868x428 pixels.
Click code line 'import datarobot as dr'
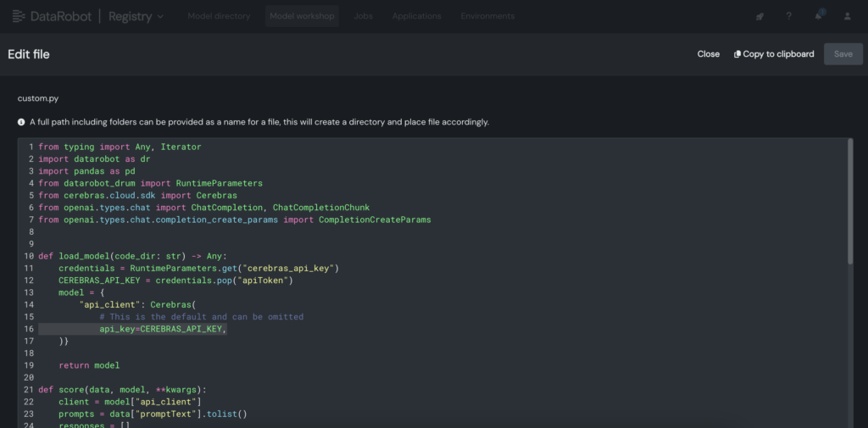pos(94,158)
